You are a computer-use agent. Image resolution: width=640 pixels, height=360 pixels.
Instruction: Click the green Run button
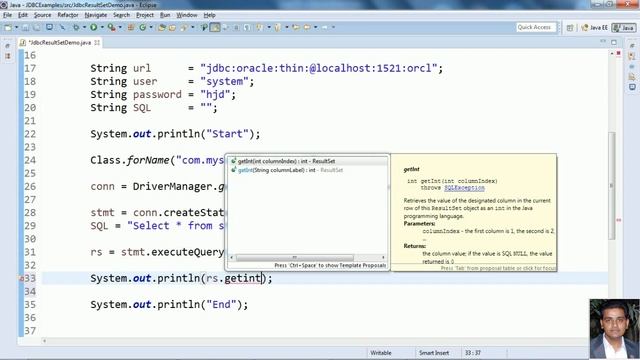93,27
